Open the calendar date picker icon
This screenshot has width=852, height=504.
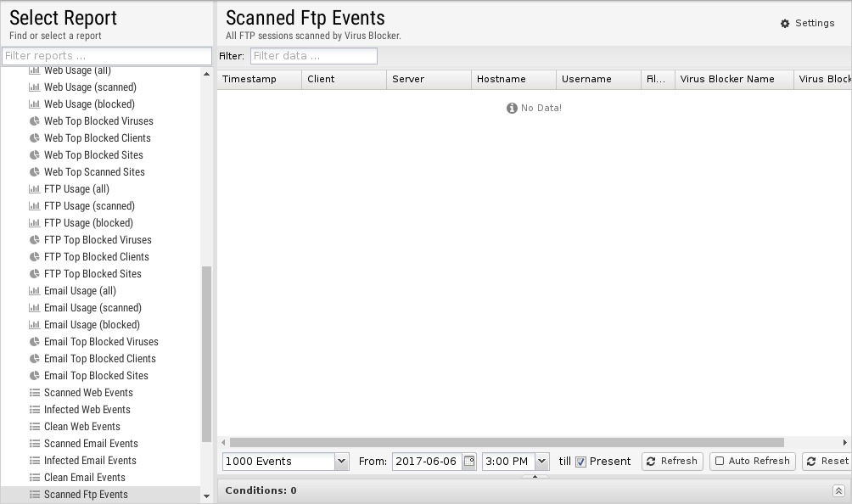click(469, 461)
